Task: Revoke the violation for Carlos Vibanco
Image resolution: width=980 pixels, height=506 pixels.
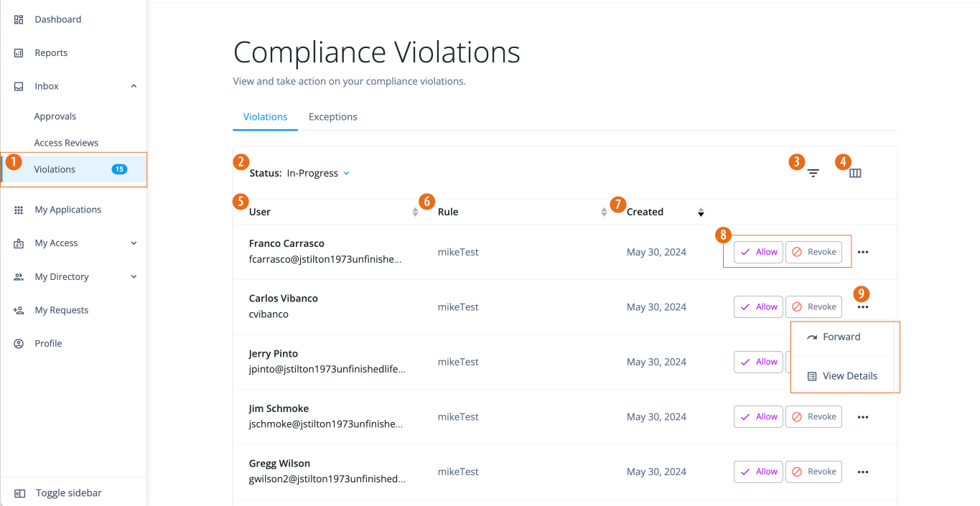Action: coord(813,306)
